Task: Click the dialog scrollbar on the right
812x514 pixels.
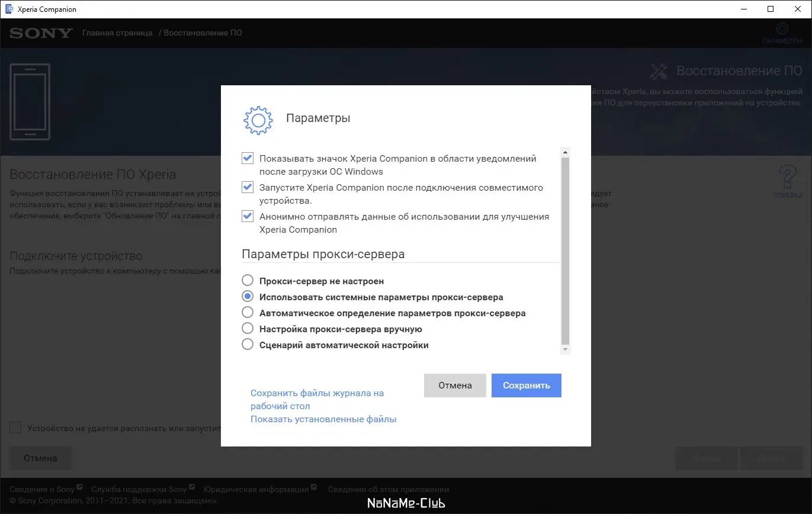Action: coord(565,249)
